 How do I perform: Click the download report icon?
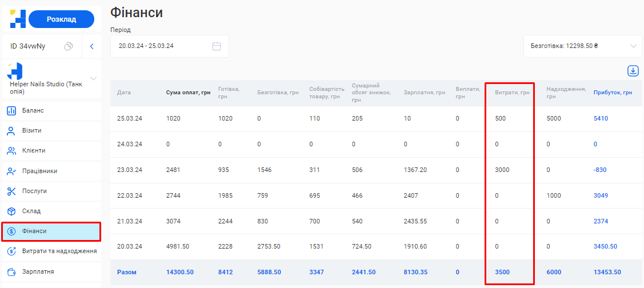coord(633,71)
